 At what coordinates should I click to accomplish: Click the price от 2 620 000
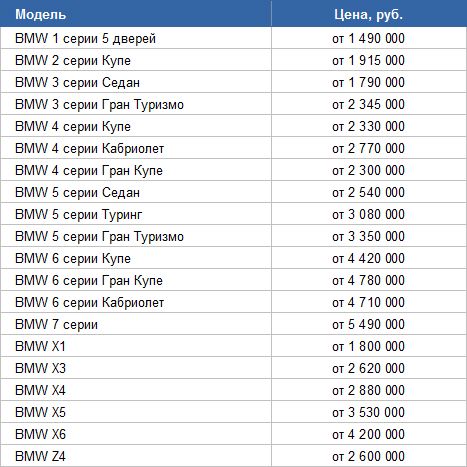[368, 368]
